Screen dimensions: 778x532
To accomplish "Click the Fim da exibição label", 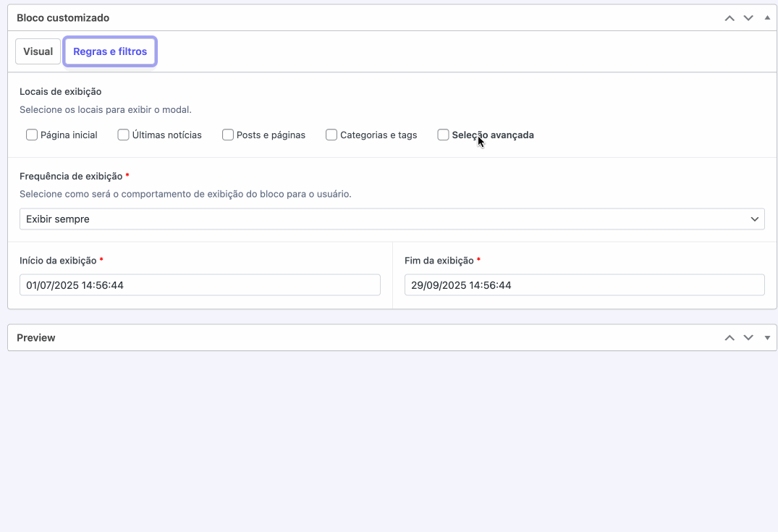I will click(x=439, y=261).
